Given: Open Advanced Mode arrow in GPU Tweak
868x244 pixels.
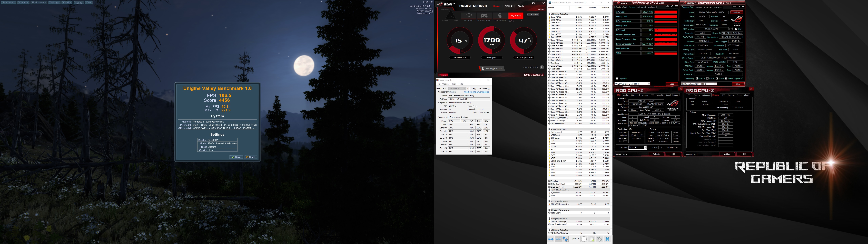Looking at the screenshot, I should [542, 67].
